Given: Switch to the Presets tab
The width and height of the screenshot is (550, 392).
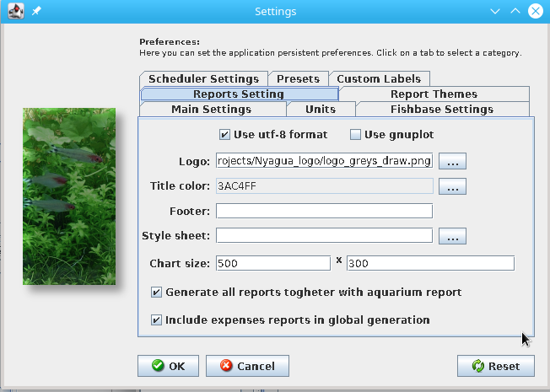Looking at the screenshot, I should [x=298, y=79].
